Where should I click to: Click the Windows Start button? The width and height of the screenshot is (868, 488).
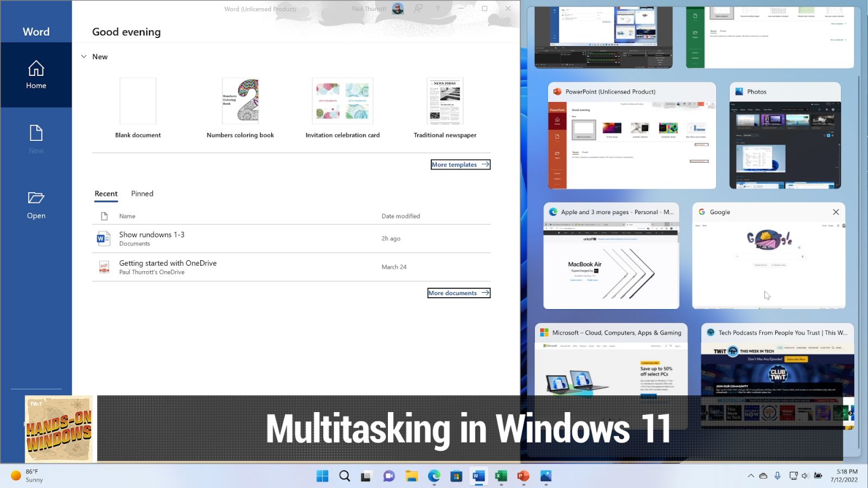click(x=322, y=476)
